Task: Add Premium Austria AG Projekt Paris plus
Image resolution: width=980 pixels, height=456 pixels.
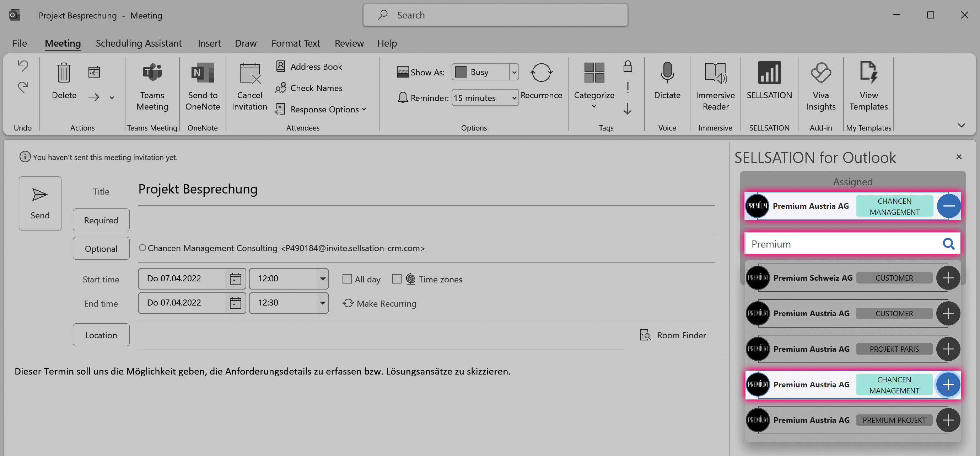Action: click(948, 349)
